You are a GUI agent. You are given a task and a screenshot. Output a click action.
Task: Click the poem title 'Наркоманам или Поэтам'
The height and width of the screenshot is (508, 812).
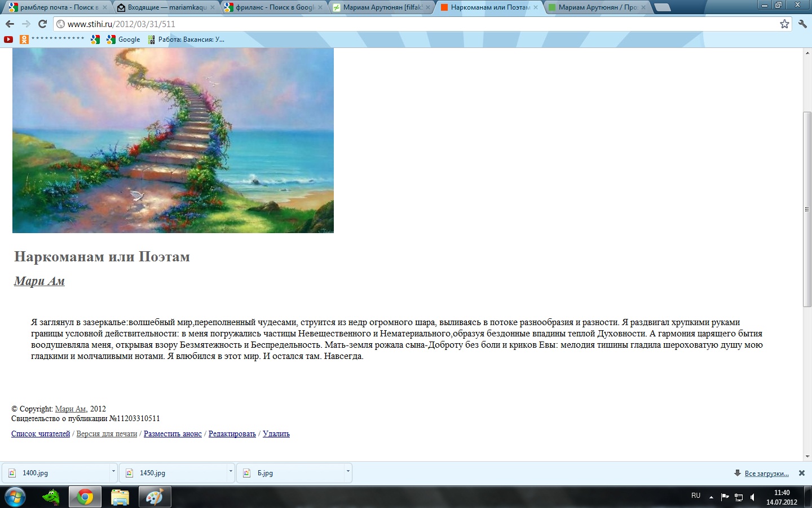pos(102,257)
